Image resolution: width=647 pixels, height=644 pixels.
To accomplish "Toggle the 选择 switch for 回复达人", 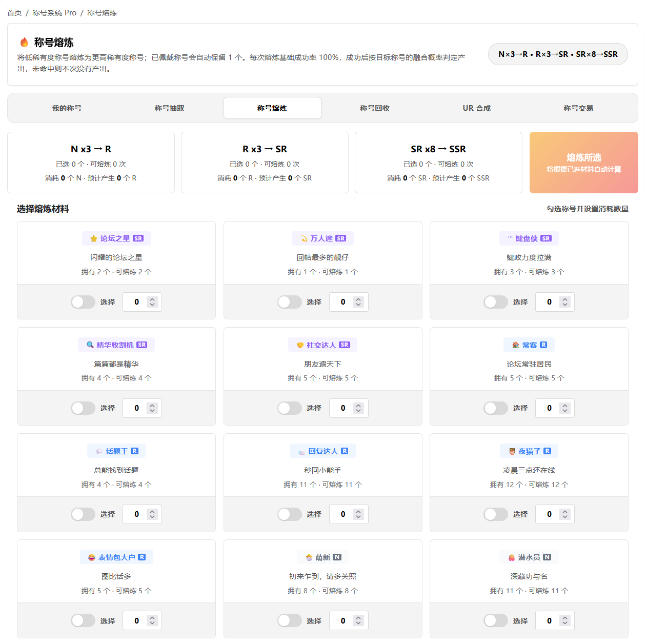I will point(290,514).
